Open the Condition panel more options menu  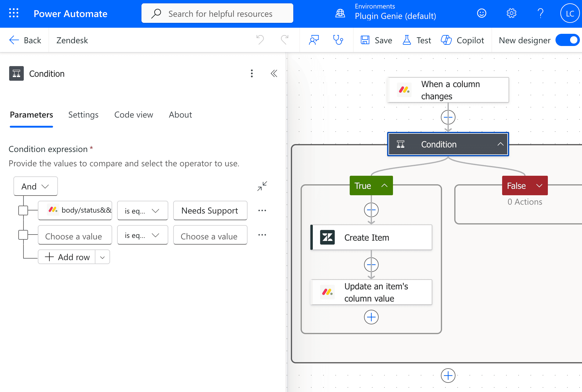pos(252,73)
